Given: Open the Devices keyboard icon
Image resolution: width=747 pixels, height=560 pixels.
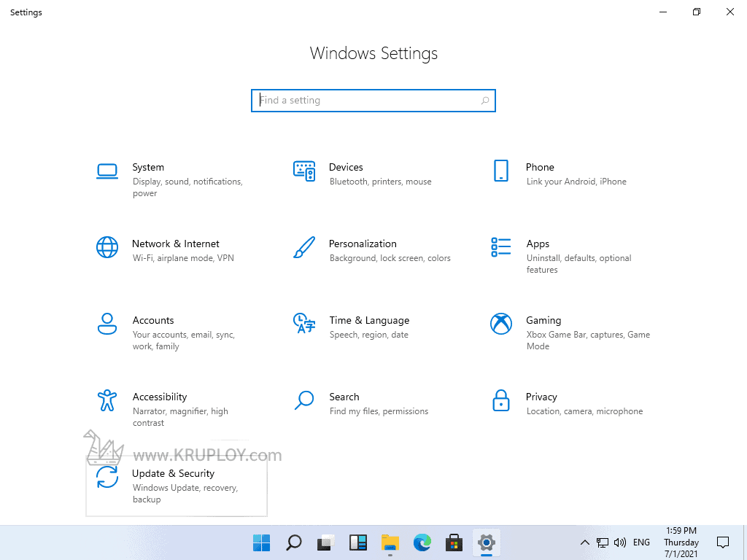Looking at the screenshot, I should tap(304, 171).
